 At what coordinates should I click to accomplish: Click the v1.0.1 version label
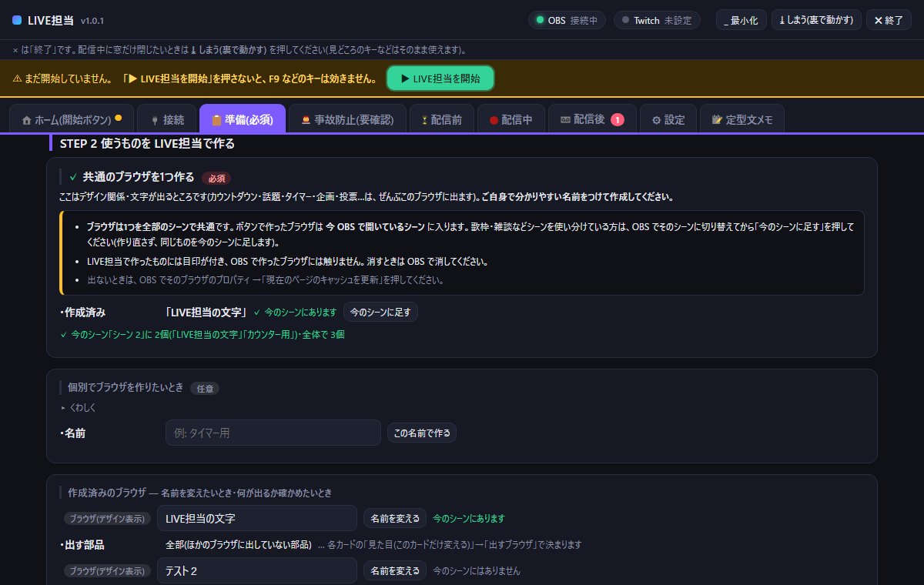(x=92, y=21)
